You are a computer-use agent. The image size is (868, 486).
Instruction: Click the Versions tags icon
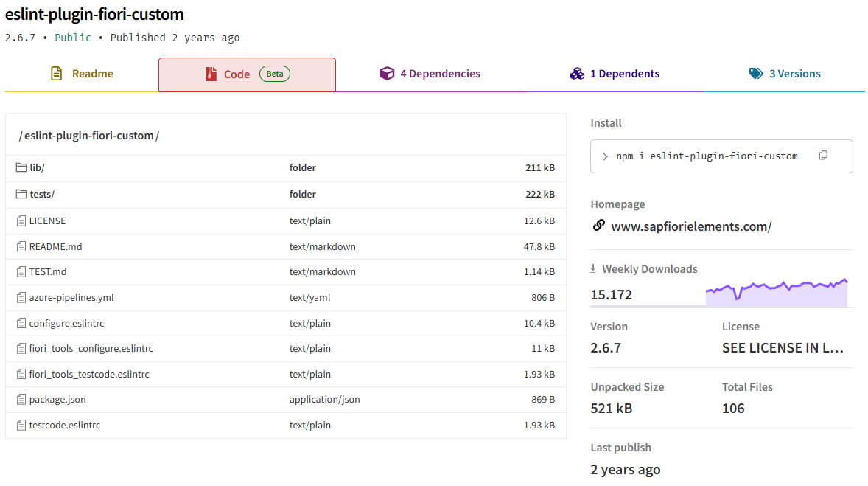pyautogui.click(x=755, y=74)
